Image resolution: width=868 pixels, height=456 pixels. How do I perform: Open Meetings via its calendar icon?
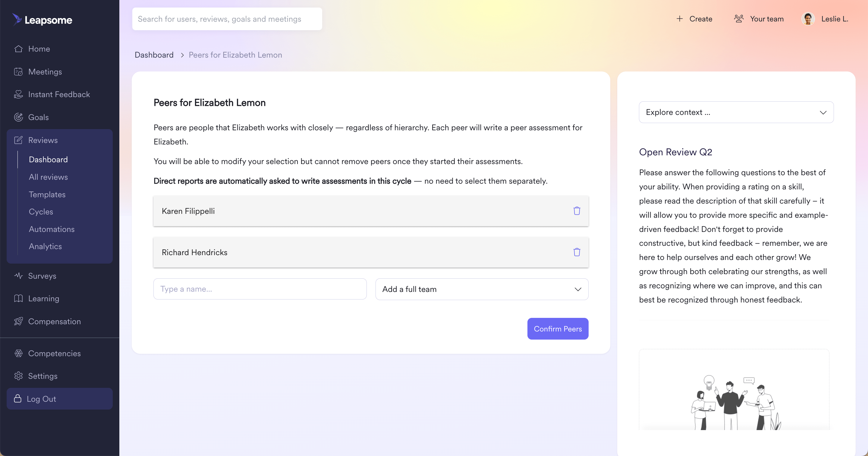tap(19, 71)
